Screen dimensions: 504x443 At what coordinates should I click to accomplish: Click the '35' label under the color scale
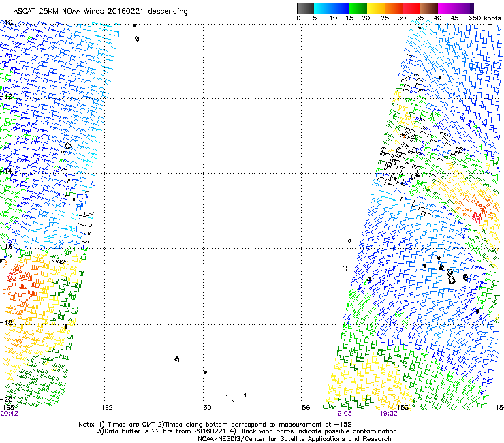tap(420, 18)
